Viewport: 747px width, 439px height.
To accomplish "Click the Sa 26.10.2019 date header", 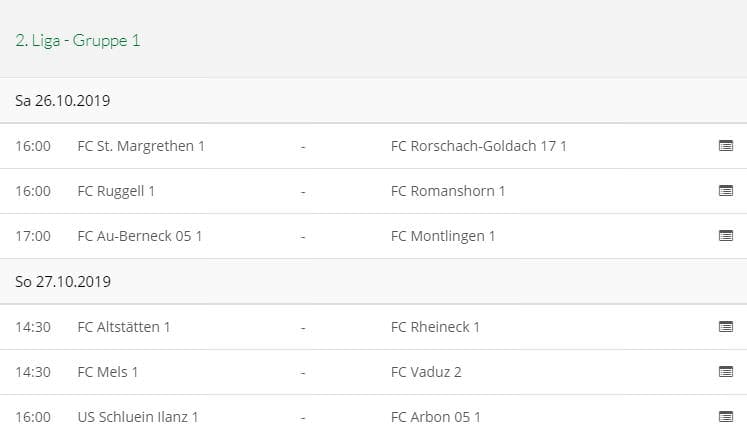I will click(62, 101).
